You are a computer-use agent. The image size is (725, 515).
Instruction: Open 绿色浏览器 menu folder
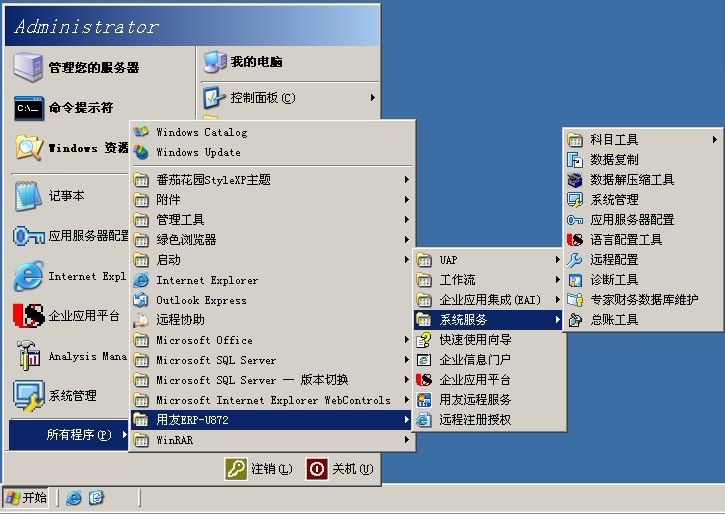273,240
